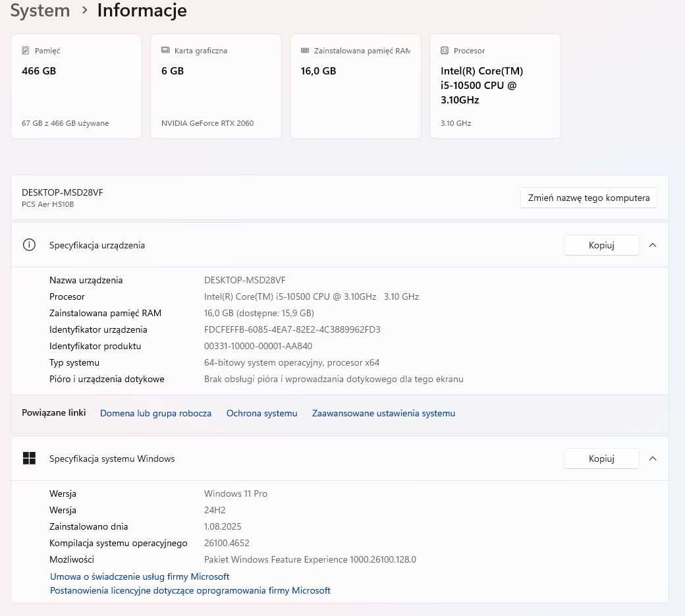Click the 16,0 GB (dostępne: 15,9 GB) value
This screenshot has height=616, width=685.
coord(259,313)
